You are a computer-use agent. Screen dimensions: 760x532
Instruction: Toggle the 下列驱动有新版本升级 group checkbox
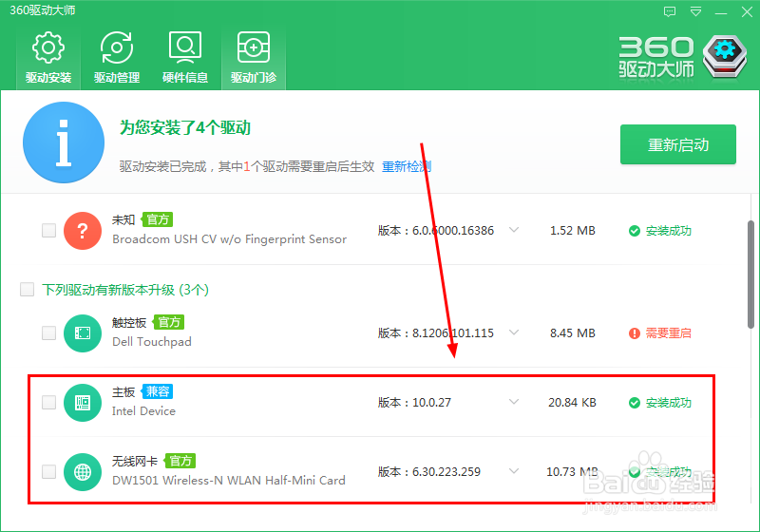28,289
